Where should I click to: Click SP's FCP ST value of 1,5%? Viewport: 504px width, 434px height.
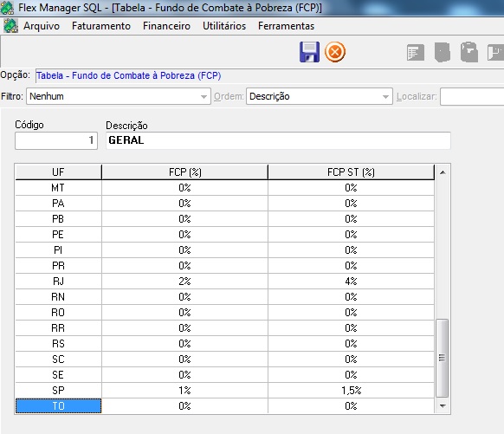[351, 391]
